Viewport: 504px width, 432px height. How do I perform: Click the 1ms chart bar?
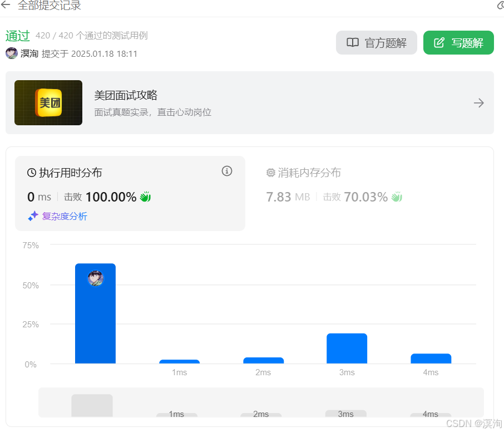coord(179,361)
